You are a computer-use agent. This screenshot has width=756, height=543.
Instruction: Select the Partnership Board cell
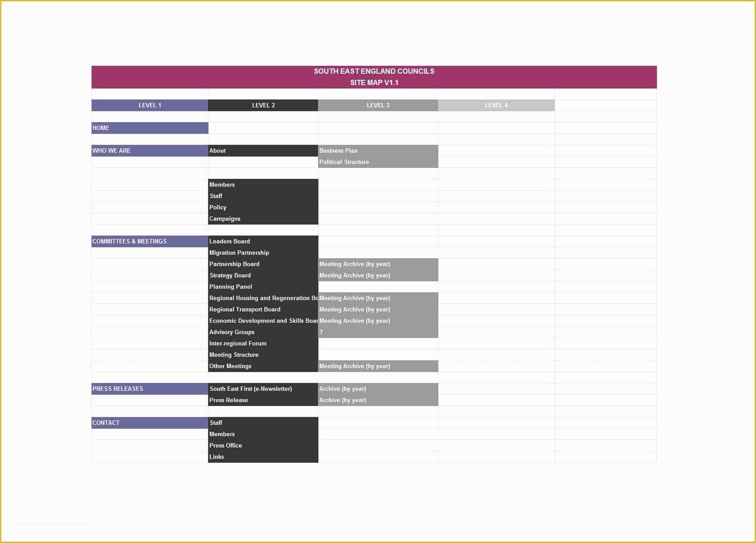point(263,264)
